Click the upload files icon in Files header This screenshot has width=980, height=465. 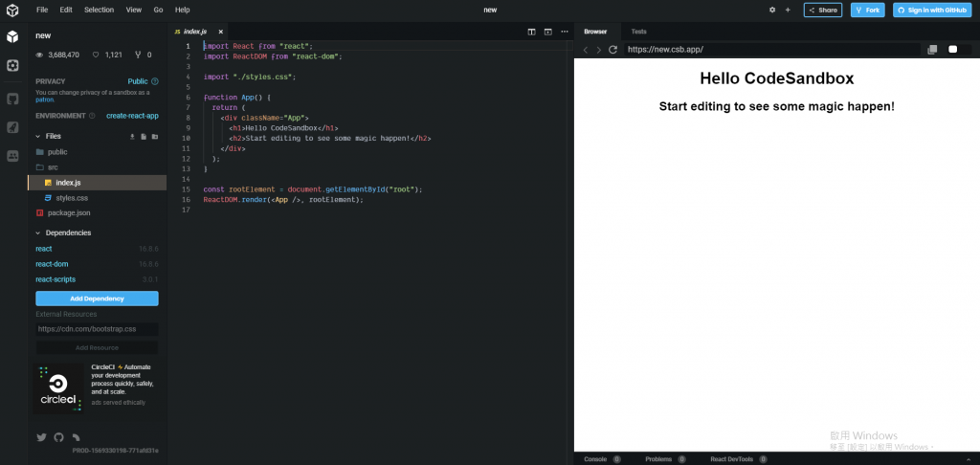(x=132, y=136)
